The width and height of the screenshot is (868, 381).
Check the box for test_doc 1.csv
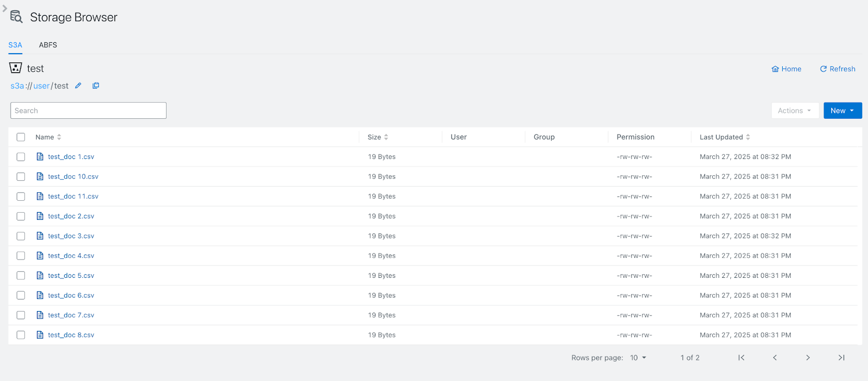coord(21,157)
